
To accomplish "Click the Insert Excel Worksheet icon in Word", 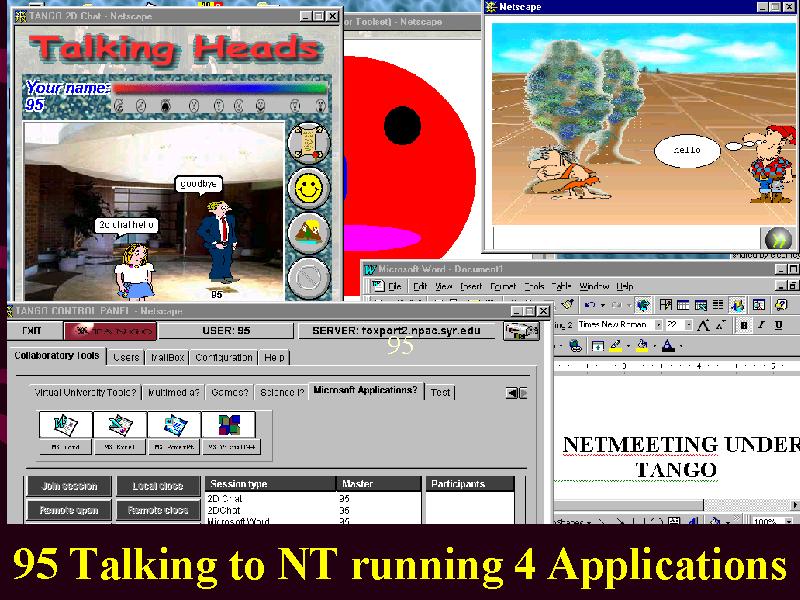I will [700, 305].
